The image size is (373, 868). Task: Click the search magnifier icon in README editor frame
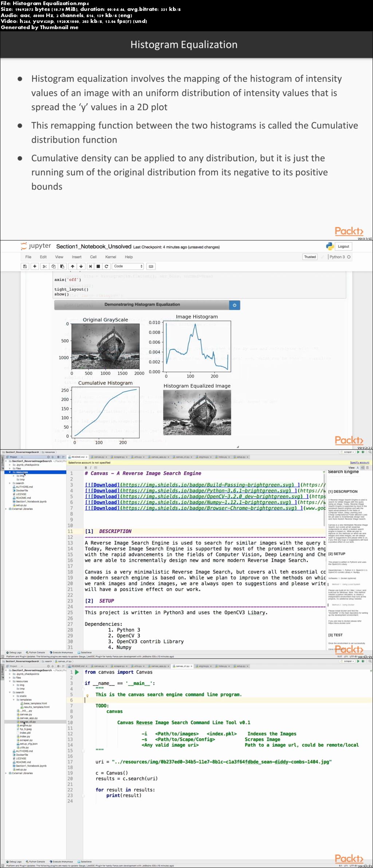pyautogui.click(x=370, y=452)
